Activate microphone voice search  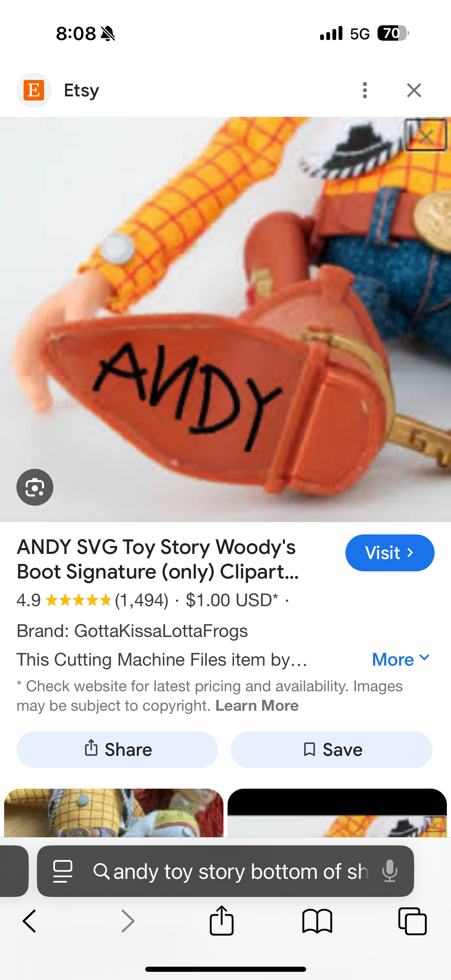390,871
